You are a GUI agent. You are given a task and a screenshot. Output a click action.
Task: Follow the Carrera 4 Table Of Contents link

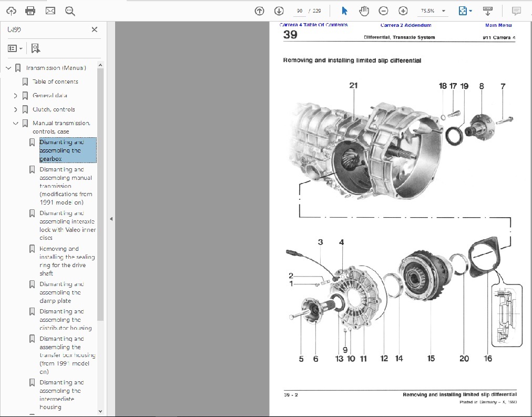tap(313, 25)
